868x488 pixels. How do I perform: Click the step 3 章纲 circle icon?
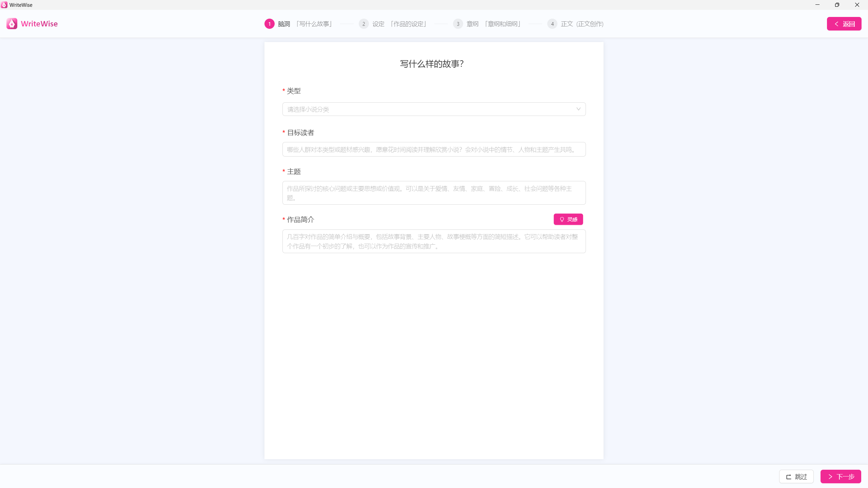pos(458,24)
